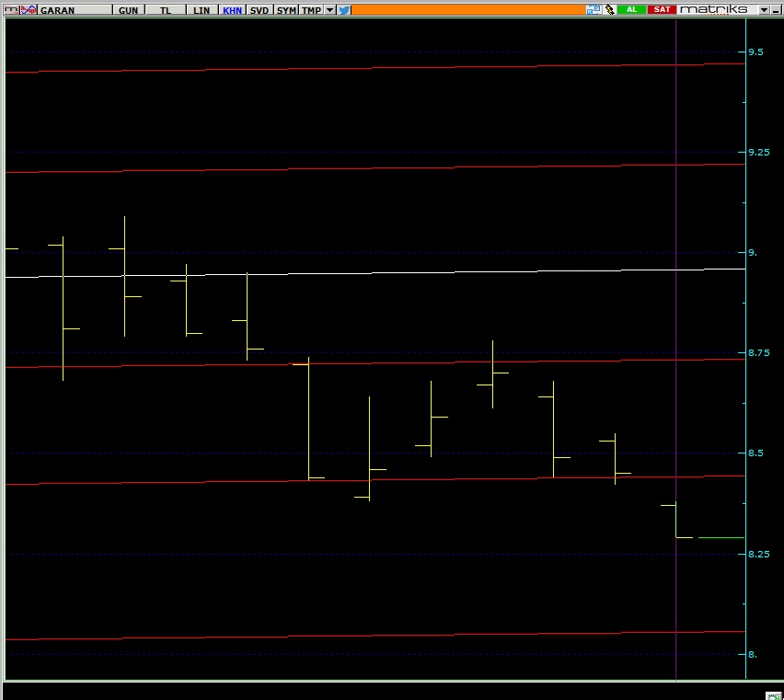The image size is (784, 700).
Task: Toggle the LIN linear scale button
Action: 202,10
